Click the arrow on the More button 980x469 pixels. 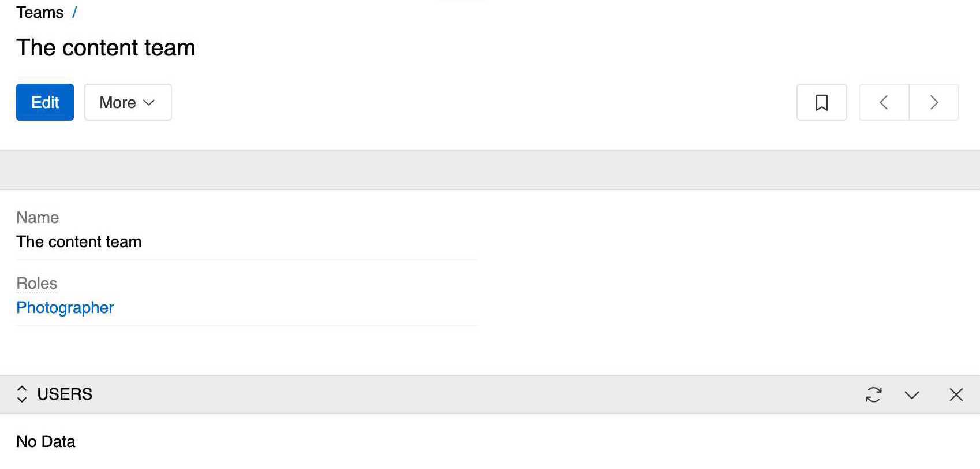[x=149, y=102]
